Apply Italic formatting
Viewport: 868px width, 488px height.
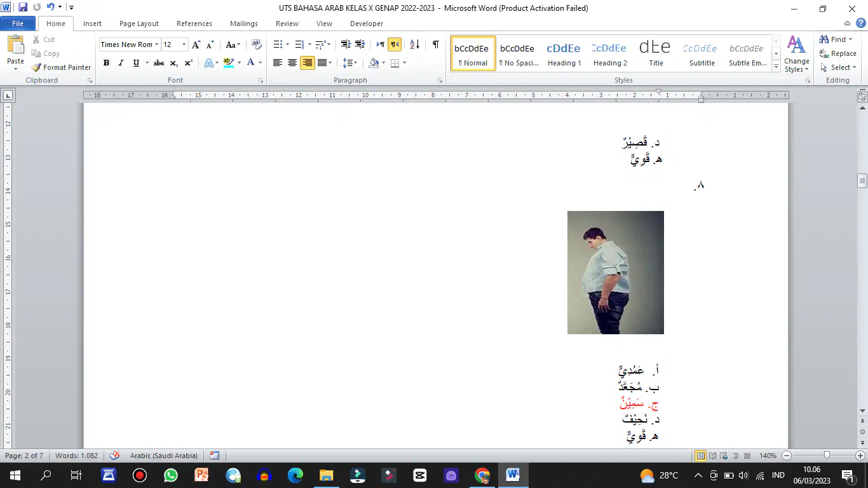(x=121, y=63)
